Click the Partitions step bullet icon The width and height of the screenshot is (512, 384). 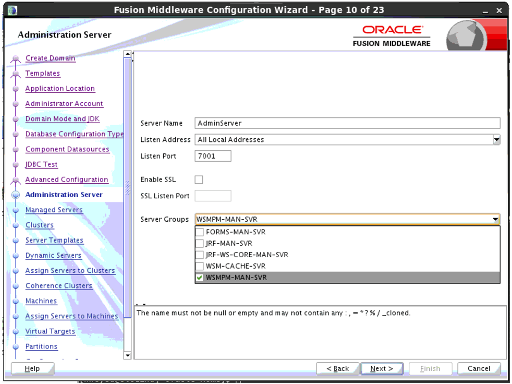15,347
